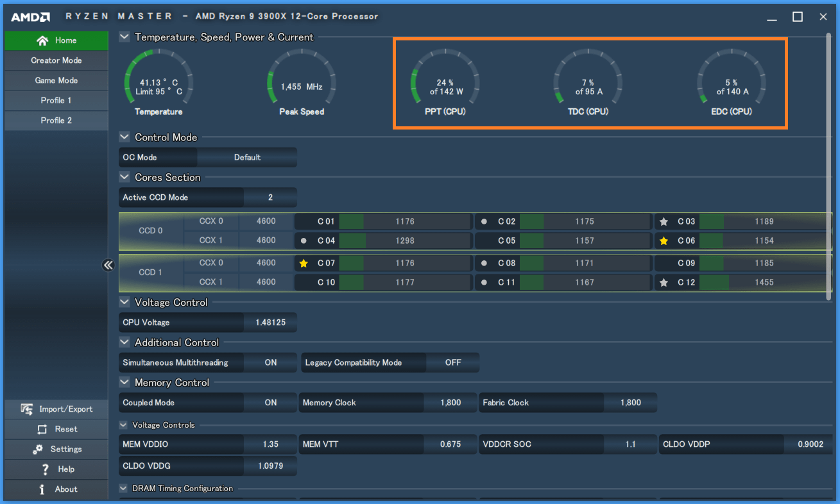Collapse the Cores Section
Screen dimensions: 840x504
click(x=124, y=178)
